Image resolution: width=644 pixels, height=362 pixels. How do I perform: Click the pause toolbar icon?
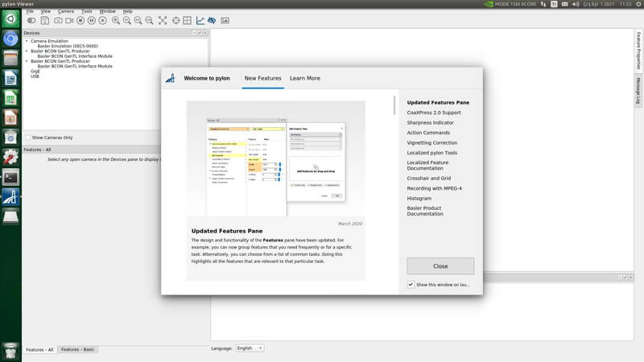(x=92, y=21)
